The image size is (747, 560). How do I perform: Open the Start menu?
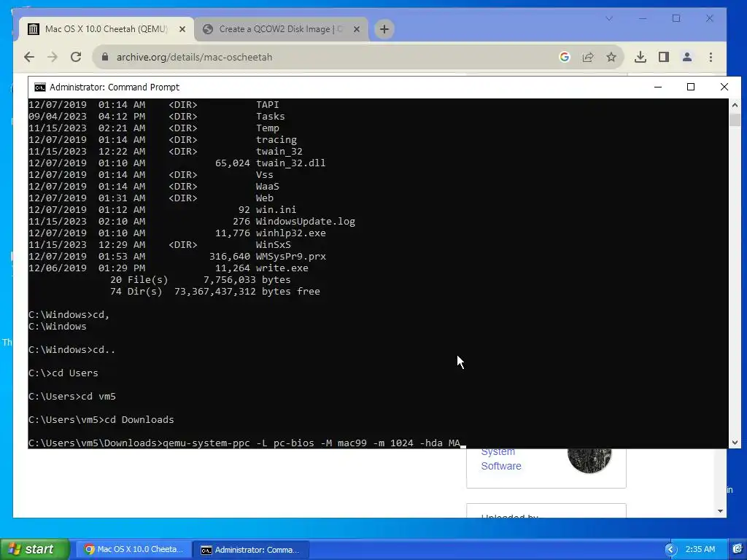click(x=35, y=549)
